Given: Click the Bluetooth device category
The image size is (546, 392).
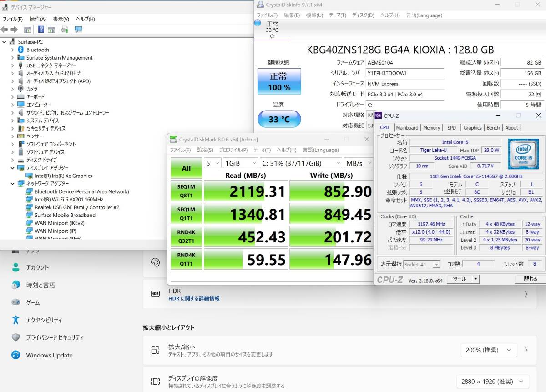Looking at the screenshot, I should pyautogui.click(x=37, y=50).
